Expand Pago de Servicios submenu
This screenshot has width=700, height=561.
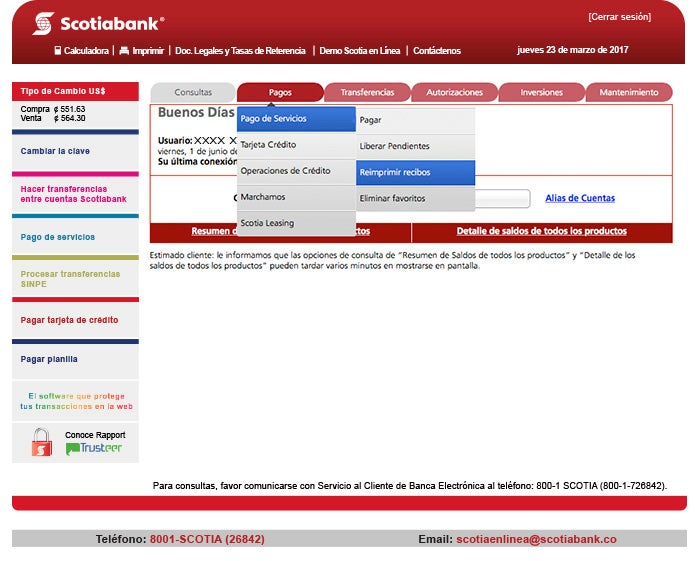pyautogui.click(x=296, y=119)
